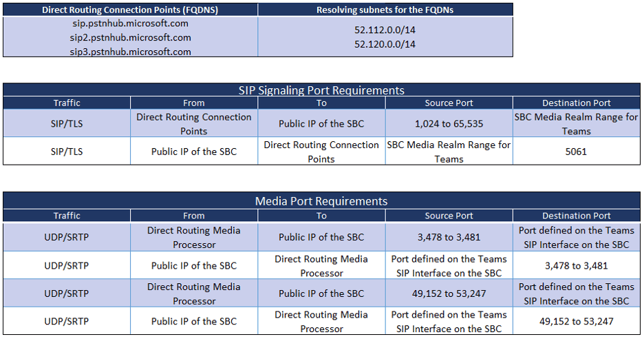
Task: Click UDP/SRTP in the first media row
Action: click(67, 238)
